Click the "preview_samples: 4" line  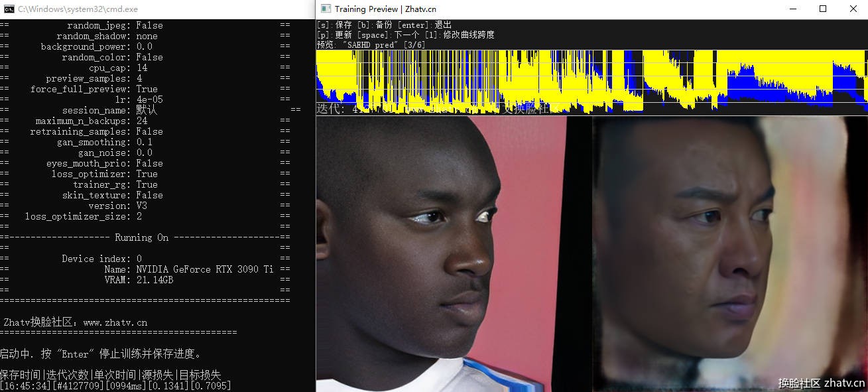(x=93, y=78)
